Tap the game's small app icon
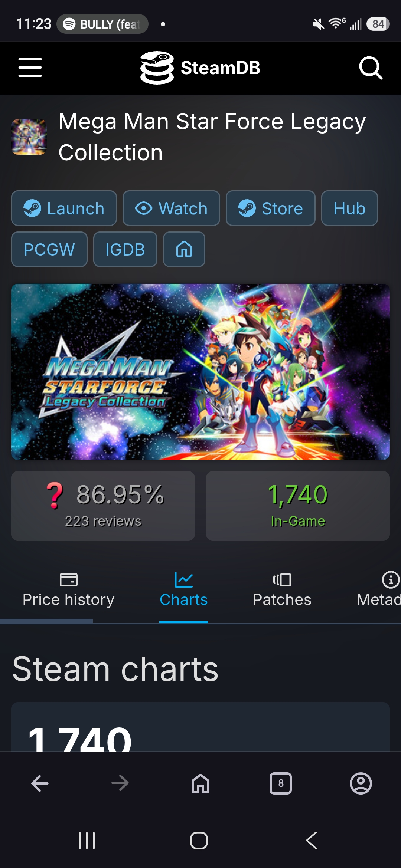Viewport: 401px width, 868px height. pyautogui.click(x=29, y=137)
